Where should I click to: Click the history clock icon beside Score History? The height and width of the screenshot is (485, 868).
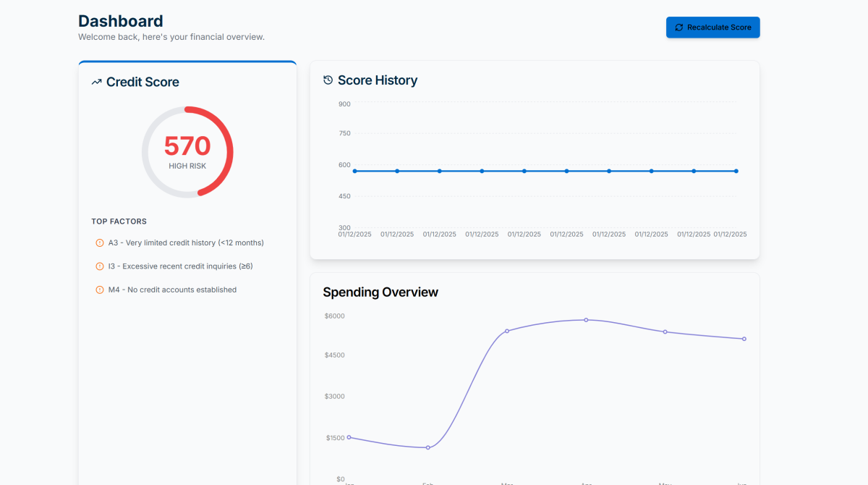(328, 80)
